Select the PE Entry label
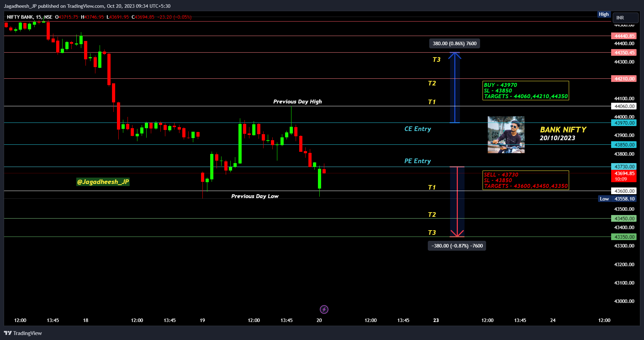The height and width of the screenshot is (340, 644). pyautogui.click(x=418, y=161)
